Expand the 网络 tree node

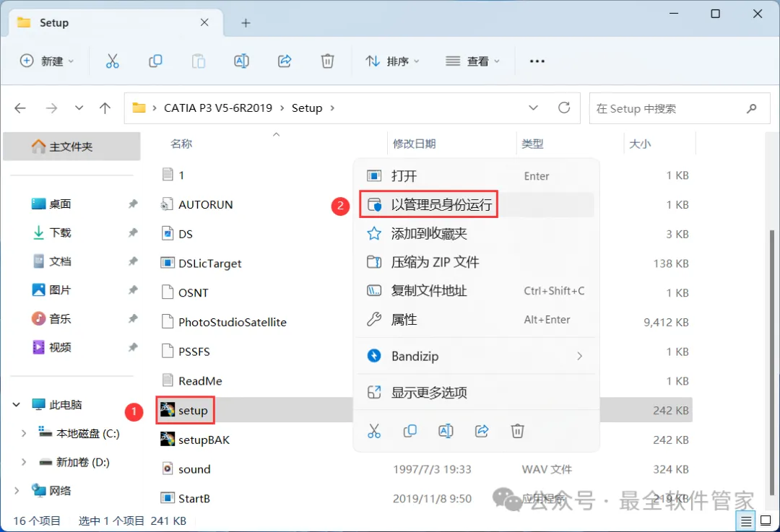pyautogui.click(x=17, y=491)
